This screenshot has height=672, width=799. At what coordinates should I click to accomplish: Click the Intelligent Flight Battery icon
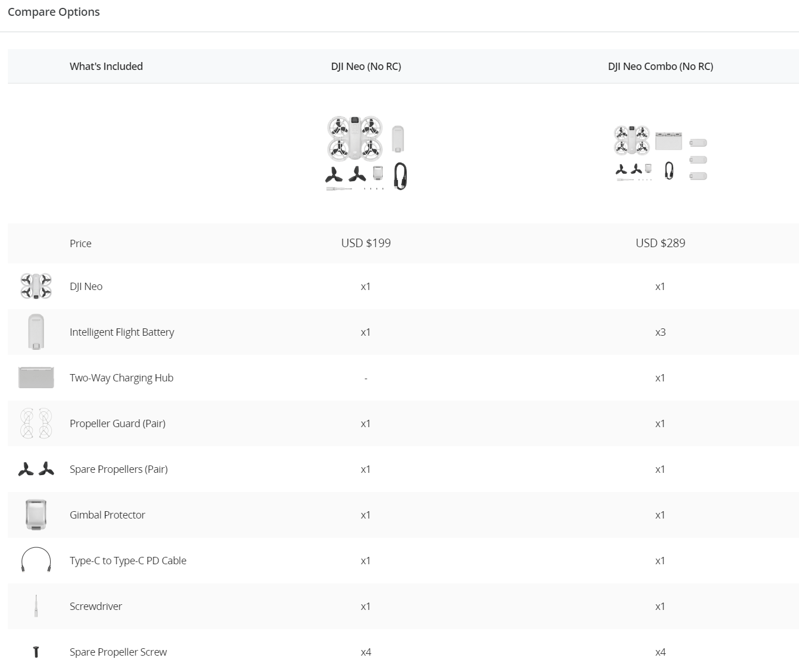coord(36,332)
